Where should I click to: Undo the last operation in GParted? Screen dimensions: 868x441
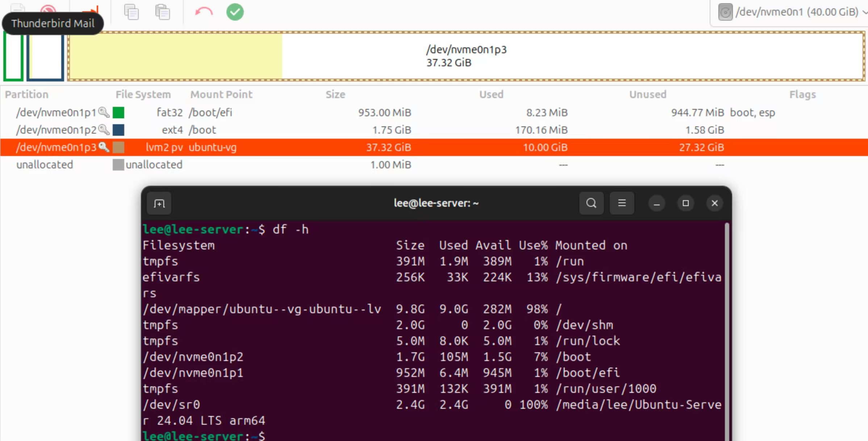(204, 12)
